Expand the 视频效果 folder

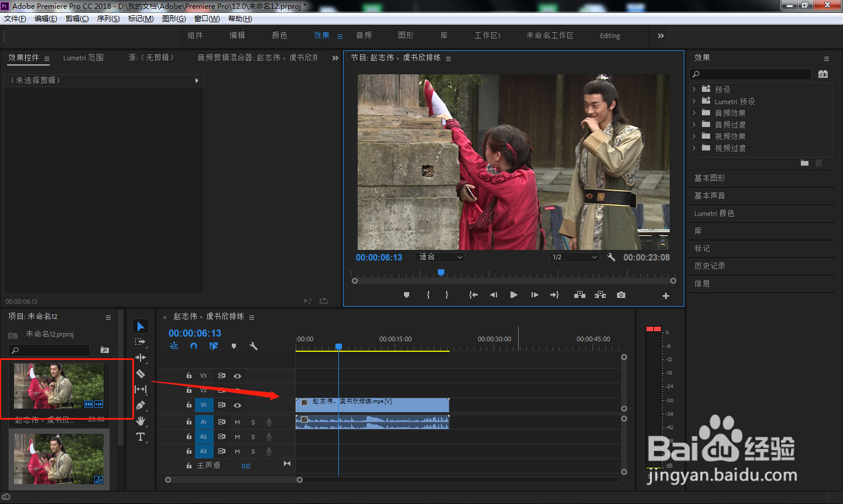click(x=694, y=136)
